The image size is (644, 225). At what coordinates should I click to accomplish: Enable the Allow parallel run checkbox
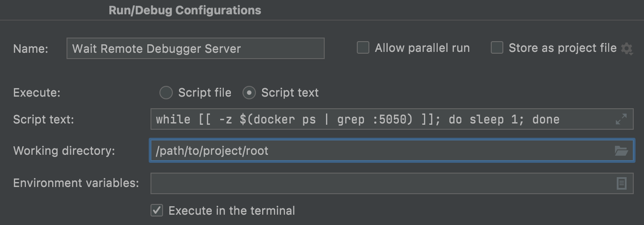coord(363,48)
